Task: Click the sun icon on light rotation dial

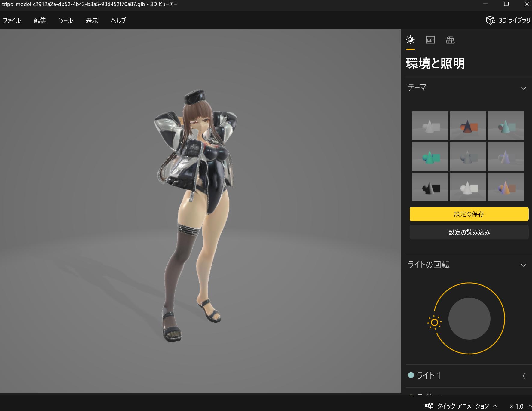Action: pos(434,323)
